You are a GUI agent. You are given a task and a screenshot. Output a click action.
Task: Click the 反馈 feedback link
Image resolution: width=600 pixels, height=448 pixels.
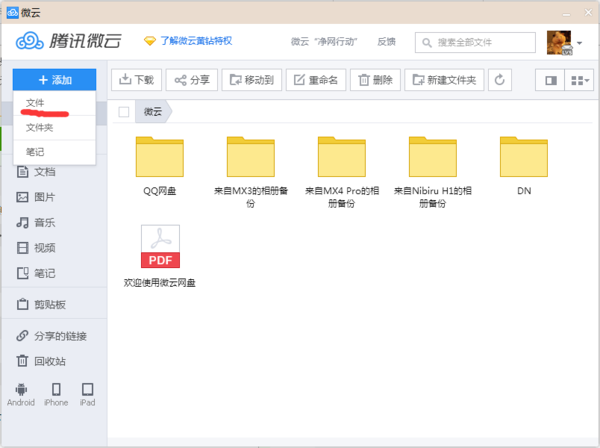tap(386, 42)
